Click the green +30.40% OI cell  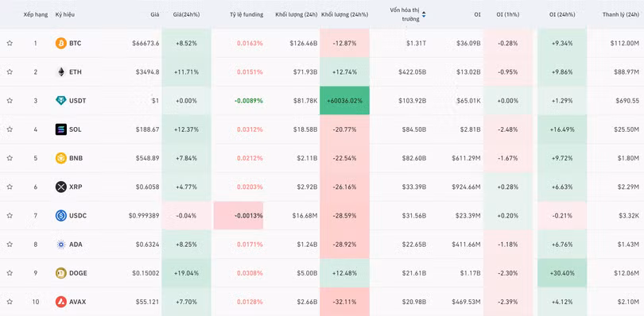click(x=562, y=273)
